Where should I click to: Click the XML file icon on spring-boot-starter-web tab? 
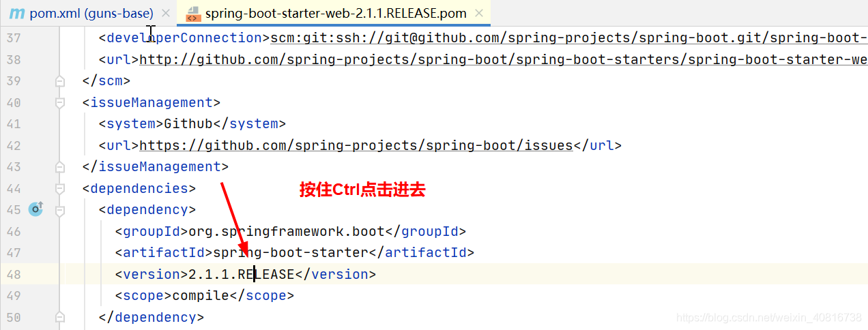point(193,13)
